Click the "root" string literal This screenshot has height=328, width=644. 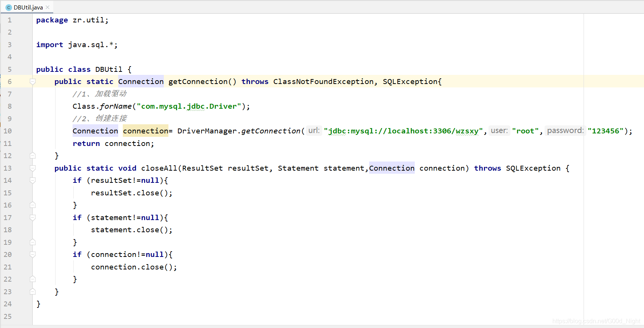[x=525, y=131]
